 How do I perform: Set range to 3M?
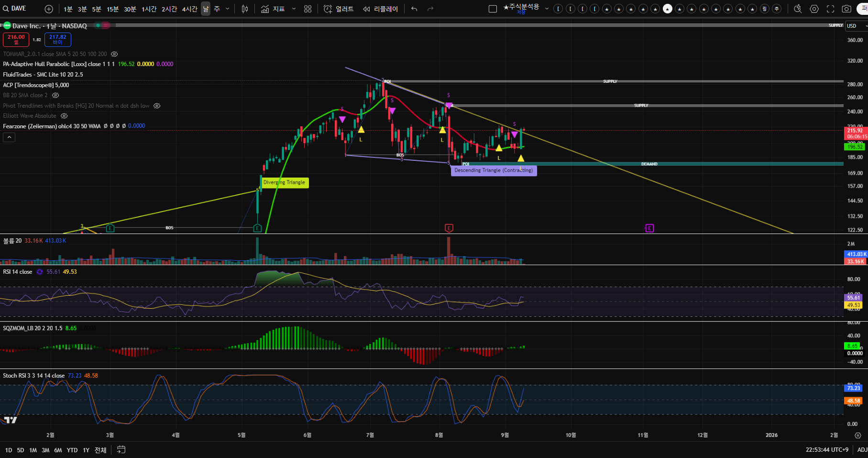point(45,450)
